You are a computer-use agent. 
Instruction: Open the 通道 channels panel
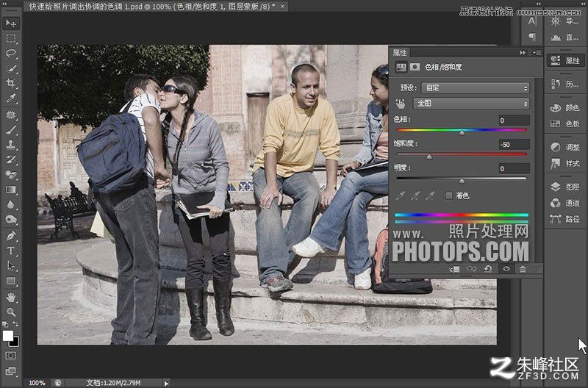[x=565, y=203]
